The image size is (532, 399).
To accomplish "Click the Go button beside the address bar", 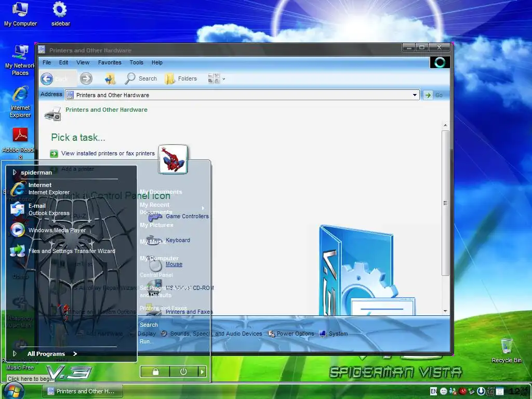I will (434, 95).
